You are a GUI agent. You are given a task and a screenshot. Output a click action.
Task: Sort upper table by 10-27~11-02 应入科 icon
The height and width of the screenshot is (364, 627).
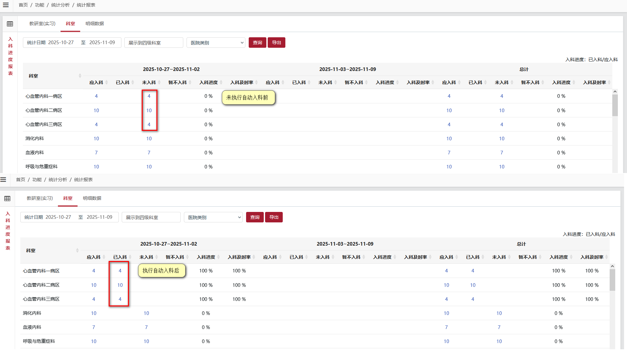[x=106, y=82]
